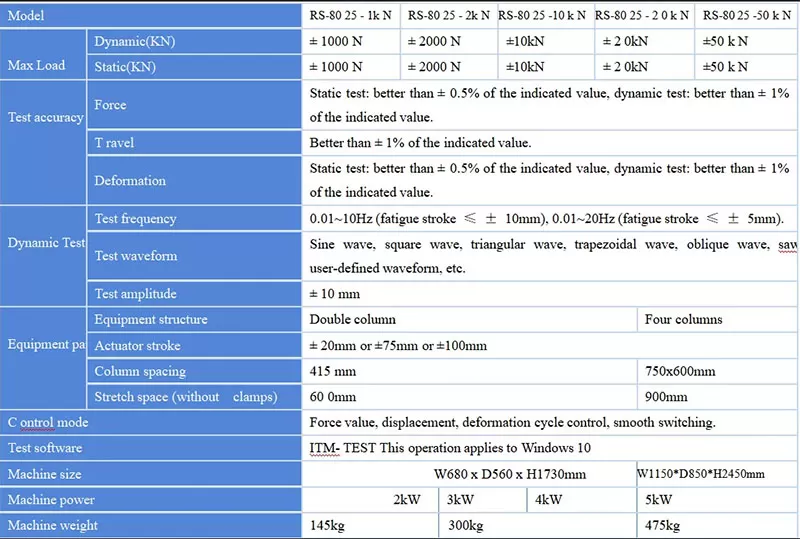Click the "Static(KN)" label
Screen dimensions: 800x539
pos(125,67)
